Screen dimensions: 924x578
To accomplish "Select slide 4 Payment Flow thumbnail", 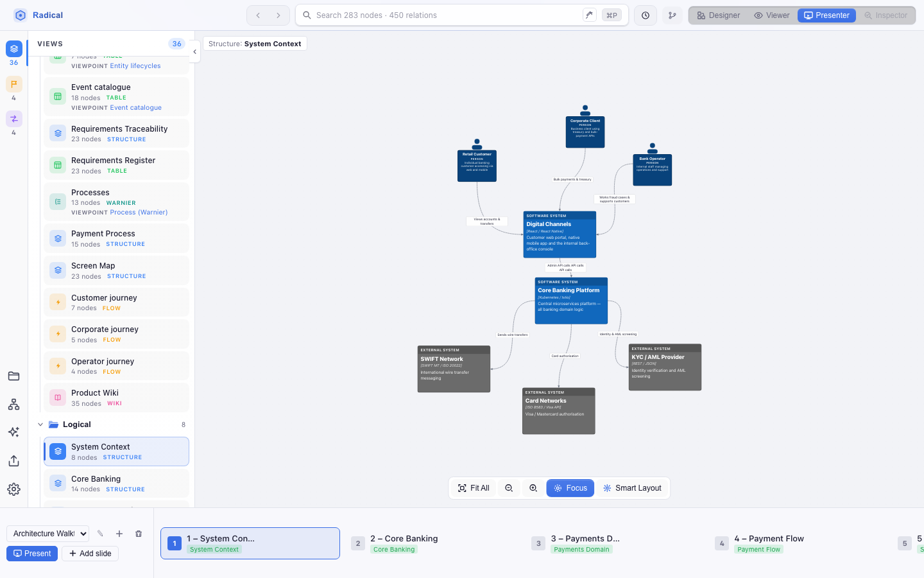I will [798, 543].
